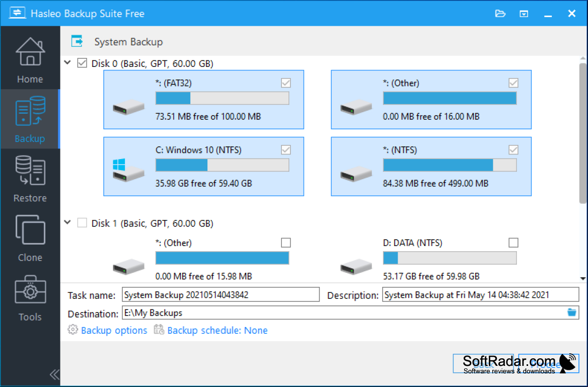Click the Description input field
Image resolution: width=588 pixels, height=387 pixels.
(x=481, y=295)
